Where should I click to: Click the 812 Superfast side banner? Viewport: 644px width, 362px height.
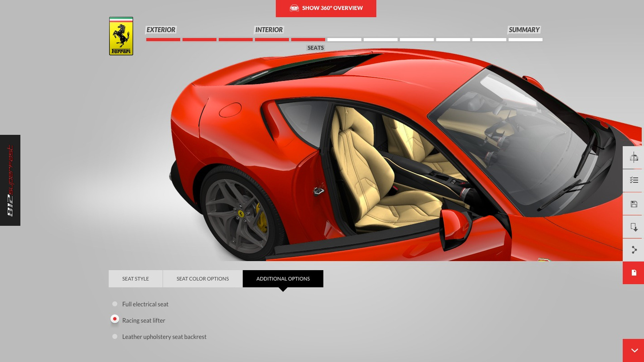tap(10, 179)
